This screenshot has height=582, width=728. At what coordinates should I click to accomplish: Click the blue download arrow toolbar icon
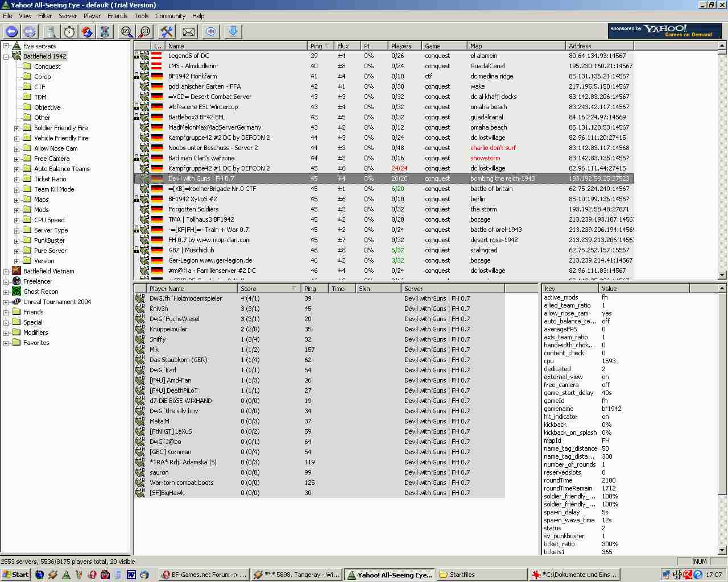pyautogui.click(x=233, y=32)
